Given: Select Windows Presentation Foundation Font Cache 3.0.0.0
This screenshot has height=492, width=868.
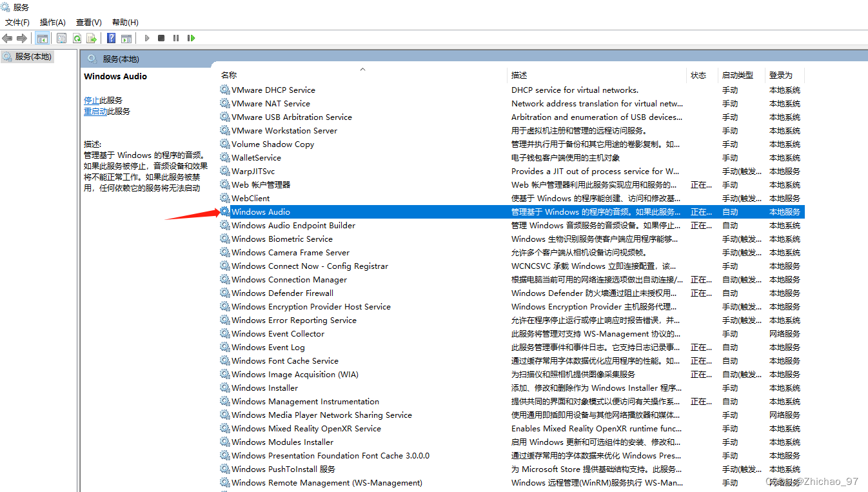Looking at the screenshot, I should click(511, 455).
